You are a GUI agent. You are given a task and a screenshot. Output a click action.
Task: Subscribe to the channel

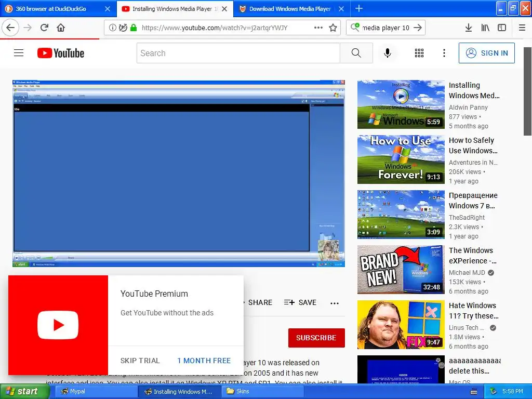tap(316, 338)
